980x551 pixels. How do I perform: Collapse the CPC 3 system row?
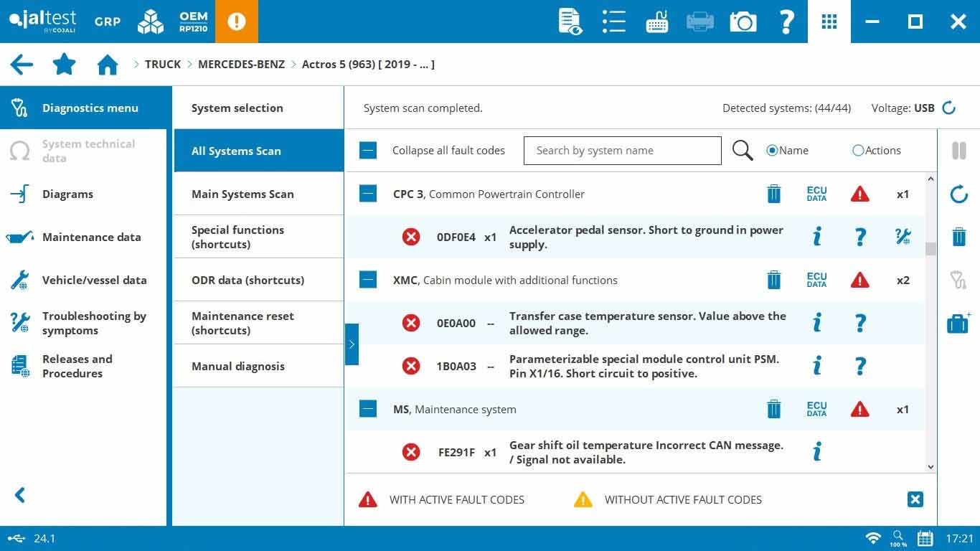(x=368, y=194)
